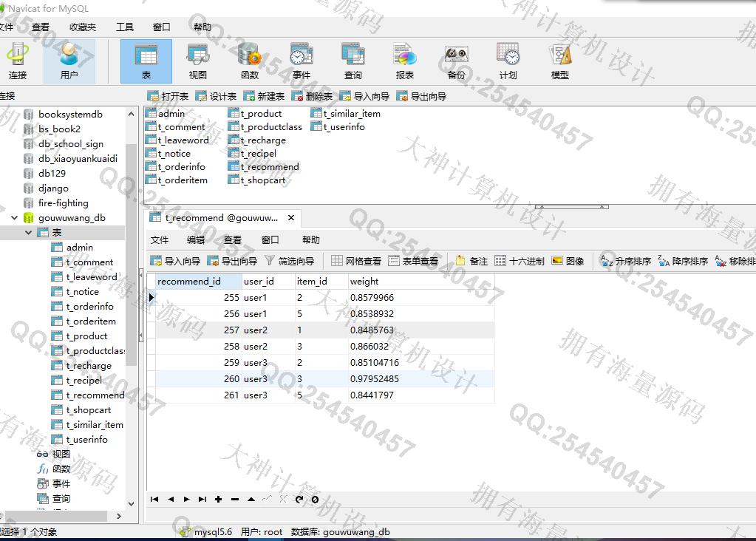Screen dimensions: 756x541
Task: Refresh the table data
Action: pos(299,499)
